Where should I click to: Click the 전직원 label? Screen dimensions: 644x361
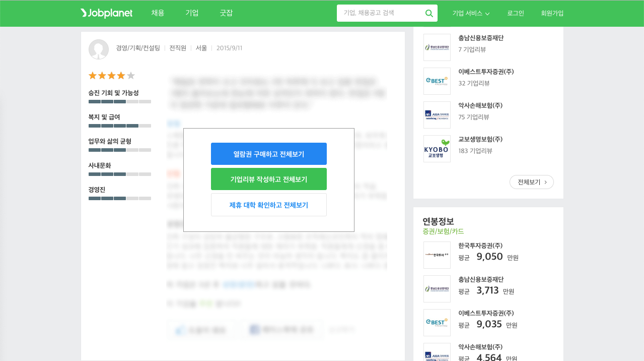point(178,48)
